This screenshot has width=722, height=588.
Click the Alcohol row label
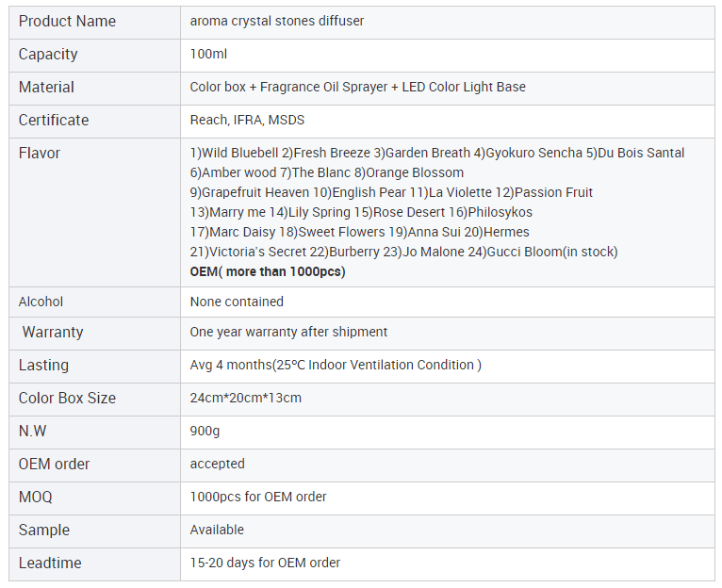(41, 302)
